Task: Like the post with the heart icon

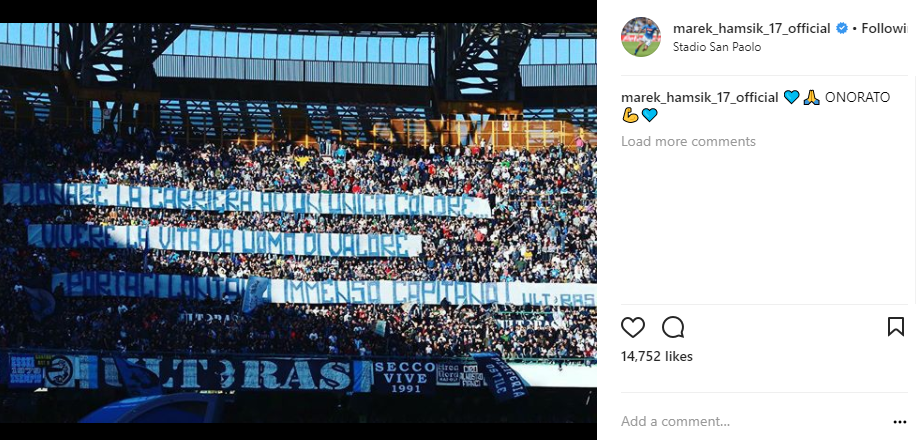Action: 633,327
